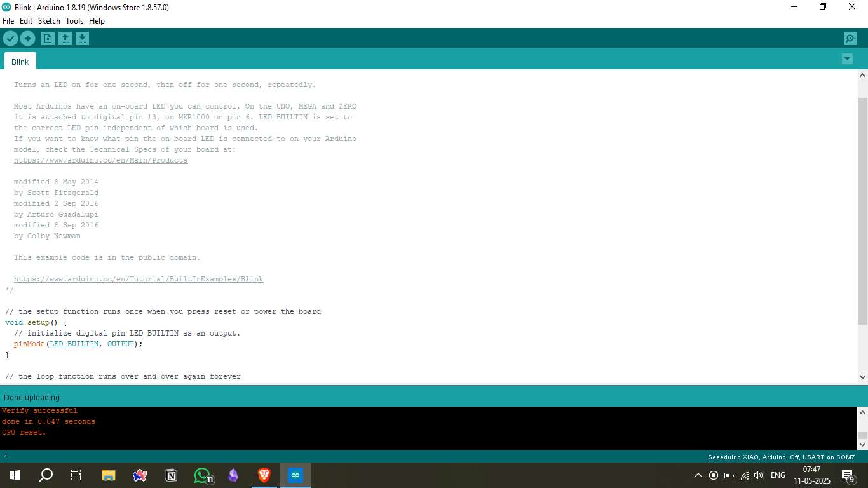Viewport: 868px width, 488px height.
Task: Open the File menu
Action: [8, 21]
